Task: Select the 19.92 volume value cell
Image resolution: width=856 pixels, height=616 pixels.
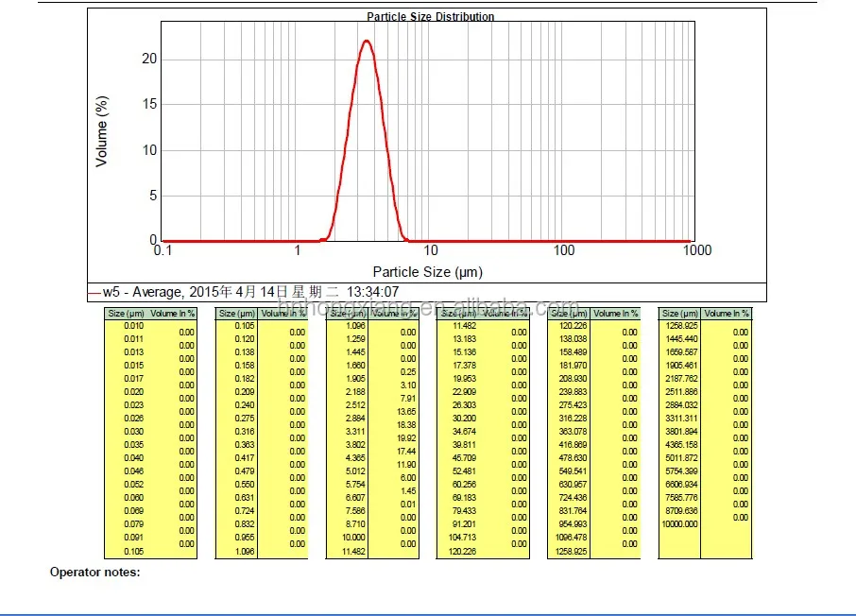Action: click(406, 438)
